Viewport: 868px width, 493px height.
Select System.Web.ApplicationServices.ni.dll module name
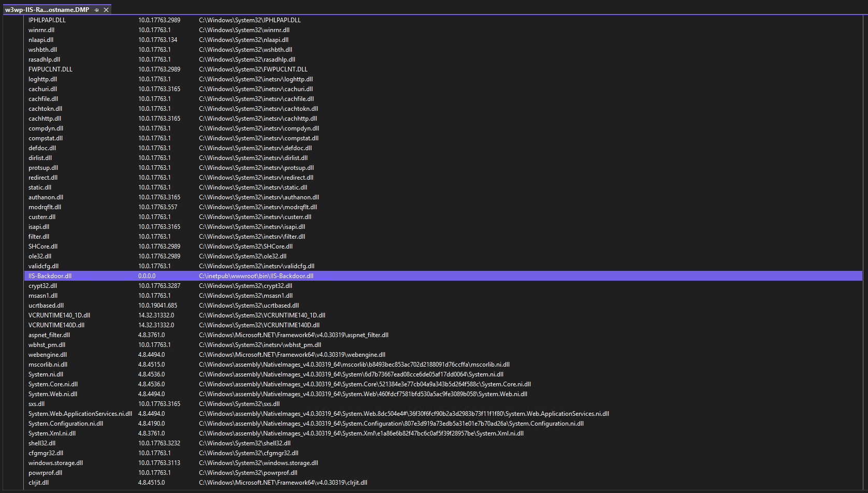coord(80,414)
